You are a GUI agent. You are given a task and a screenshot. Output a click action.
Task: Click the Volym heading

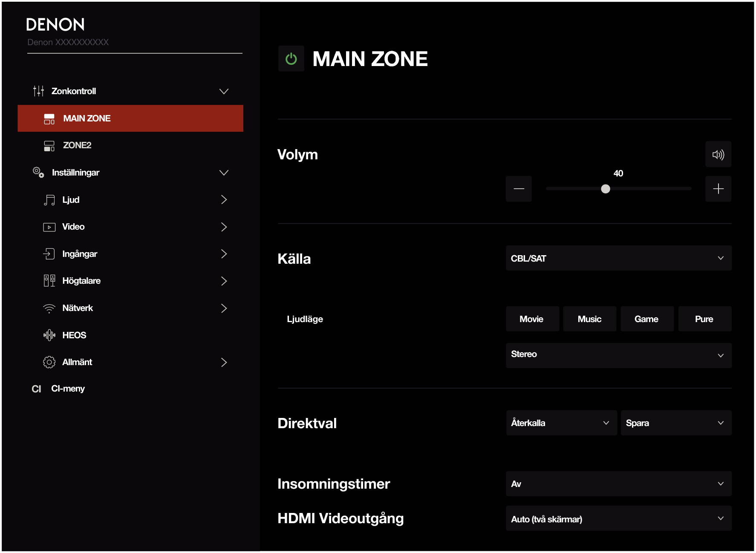(297, 154)
